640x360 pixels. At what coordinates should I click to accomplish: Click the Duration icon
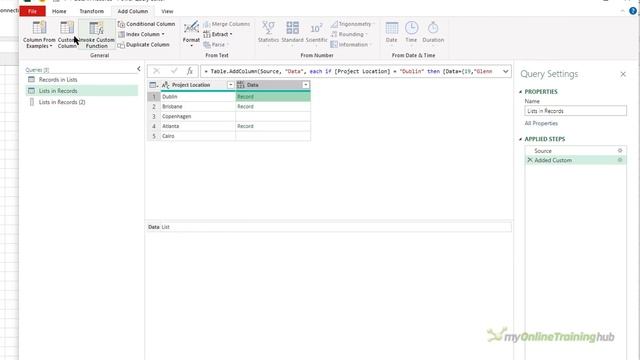point(433,28)
